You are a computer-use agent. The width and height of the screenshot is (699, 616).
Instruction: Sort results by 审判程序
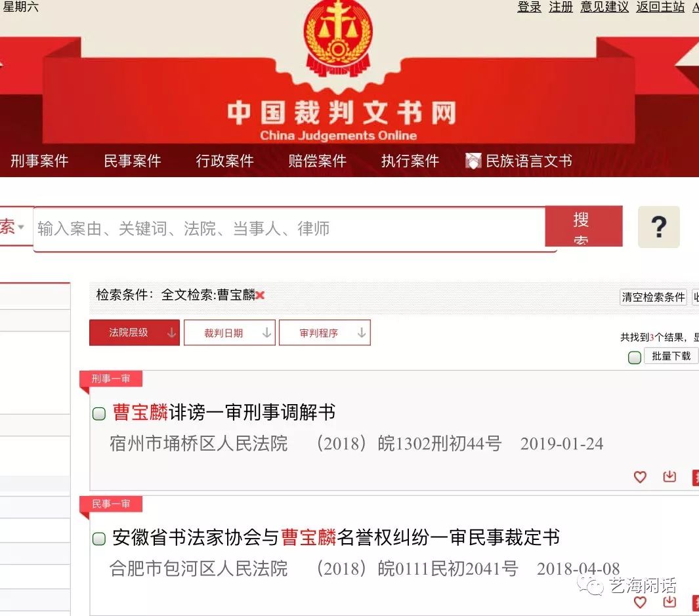(x=324, y=333)
